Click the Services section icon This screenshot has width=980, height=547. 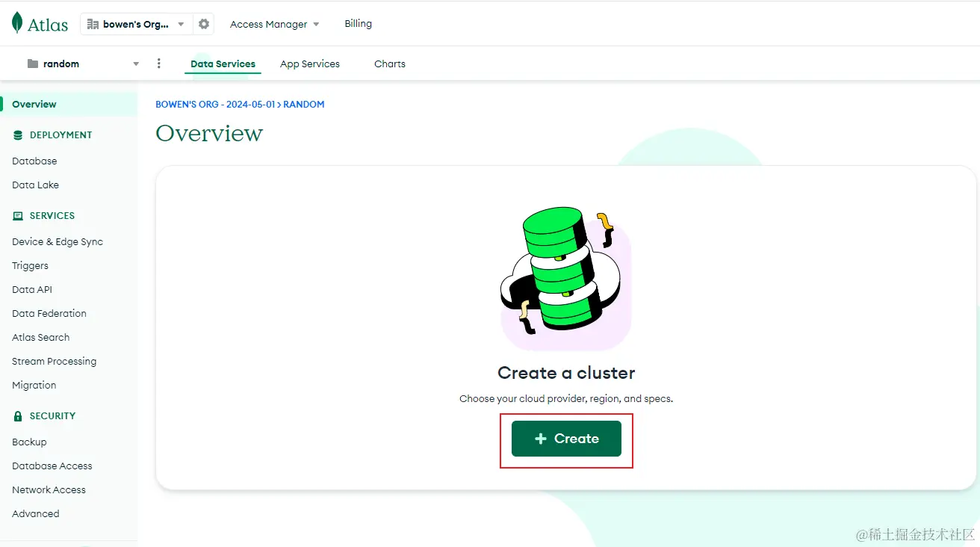18,216
